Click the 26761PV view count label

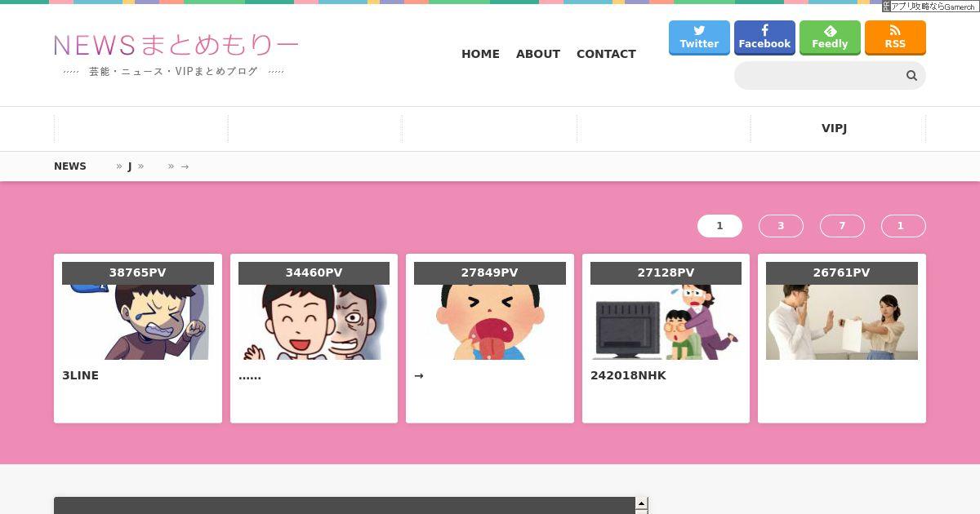[x=842, y=273]
